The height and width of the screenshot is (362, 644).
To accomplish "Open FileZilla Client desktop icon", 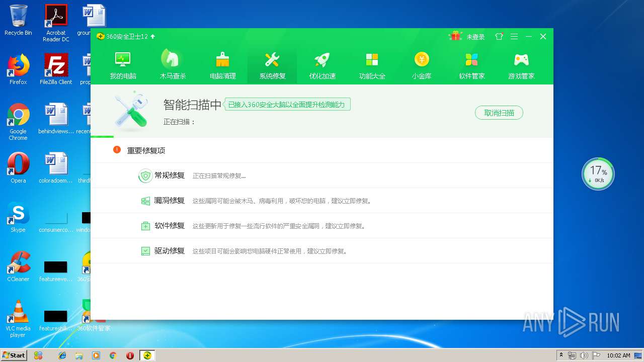I will 56,69.
